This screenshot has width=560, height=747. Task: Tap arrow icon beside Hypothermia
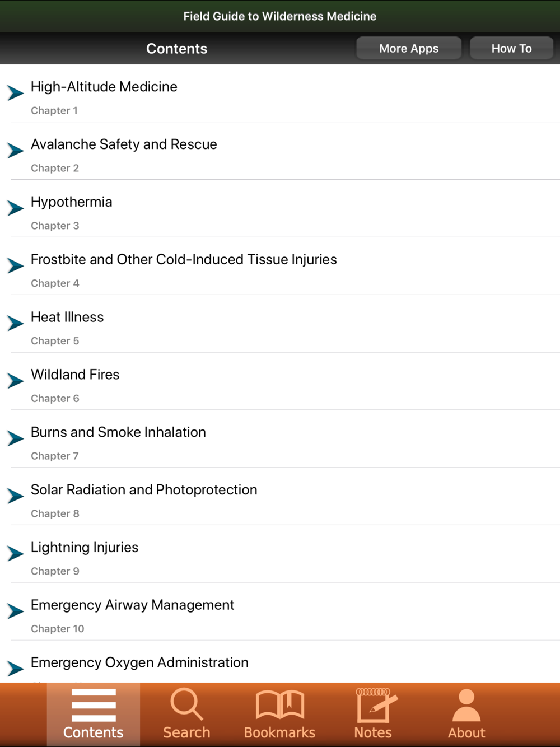pyautogui.click(x=16, y=208)
